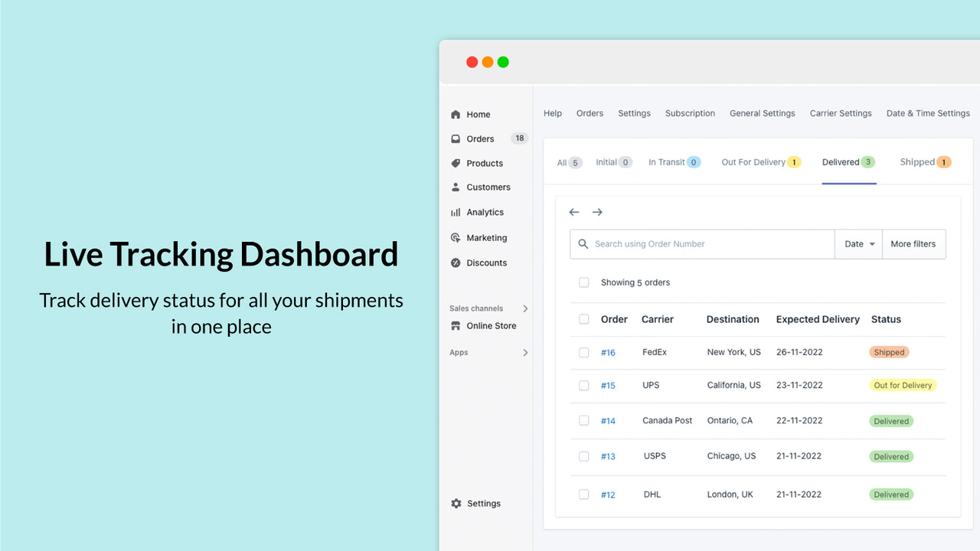Select the checkbox for order #13
The image size is (980, 551).
tap(584, 456)
